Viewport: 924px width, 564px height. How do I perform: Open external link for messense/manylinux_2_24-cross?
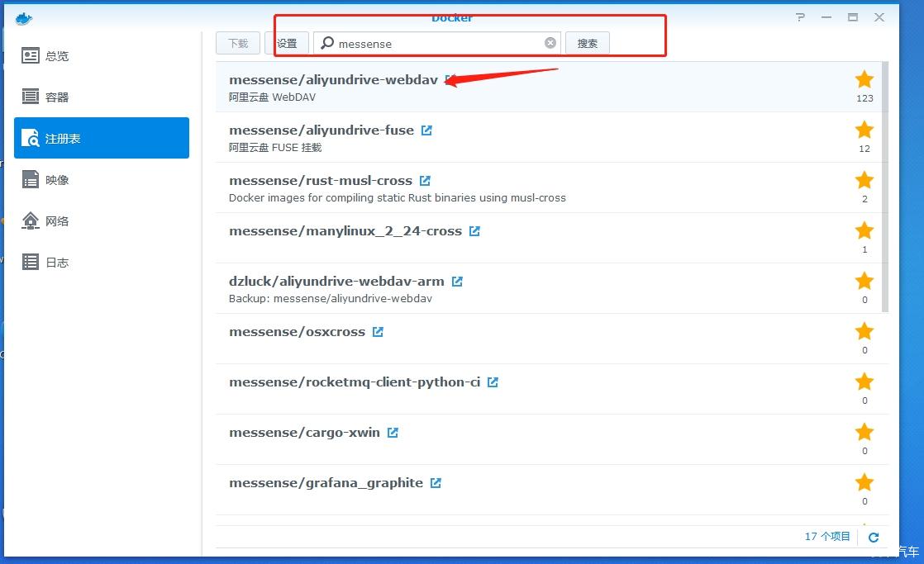[474, 231]
